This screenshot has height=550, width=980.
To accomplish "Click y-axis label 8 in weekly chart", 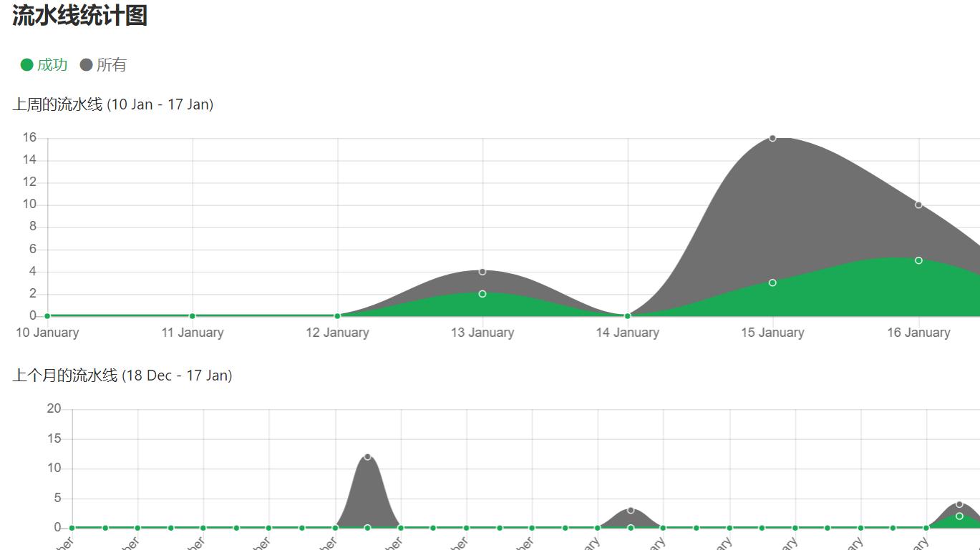I will point(33,227).
